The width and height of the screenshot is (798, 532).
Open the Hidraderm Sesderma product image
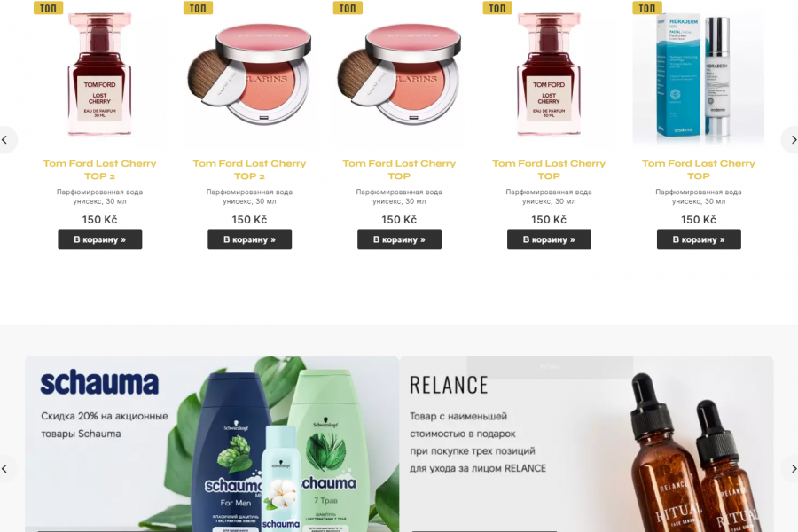click(x=699, y=76)
